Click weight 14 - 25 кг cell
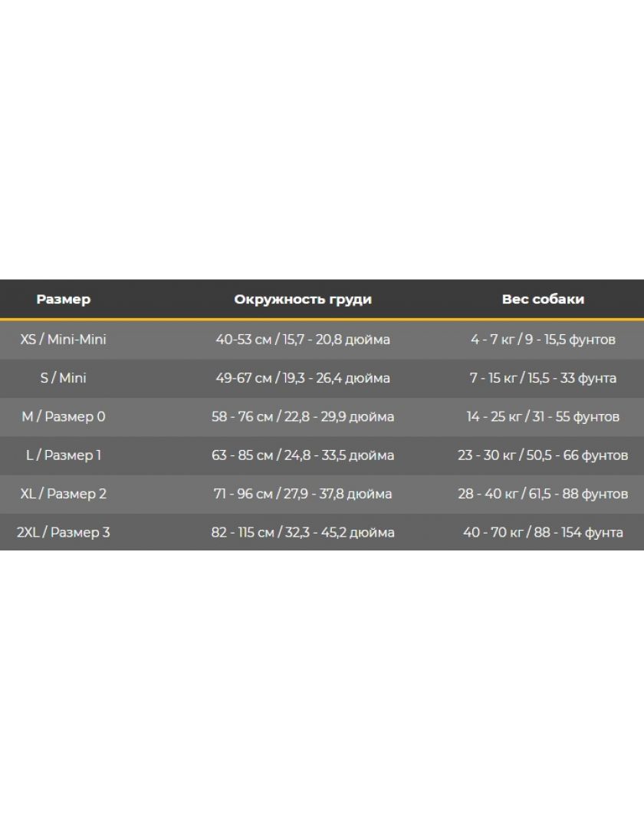644x828 pixels. [543, 416]
